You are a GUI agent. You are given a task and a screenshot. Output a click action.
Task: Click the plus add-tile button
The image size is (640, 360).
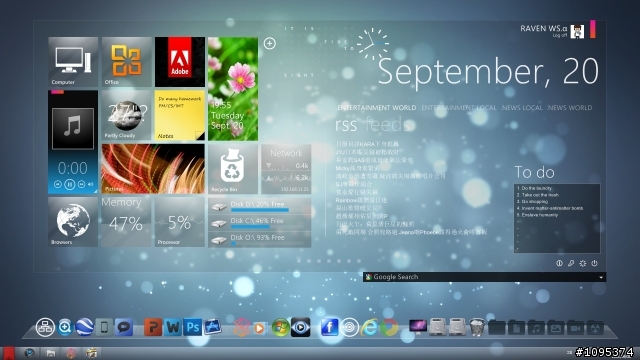pyautogui.click(x=269, y=43)
